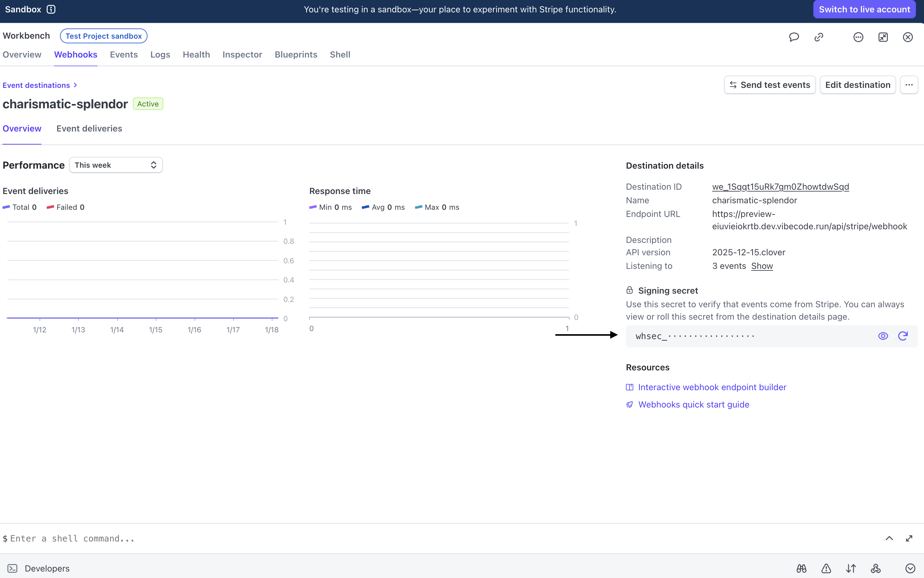Viewport: 924px width, 578px height.
Task: Open the Logs tab in Workbench
Action: (x=160, y=55)
